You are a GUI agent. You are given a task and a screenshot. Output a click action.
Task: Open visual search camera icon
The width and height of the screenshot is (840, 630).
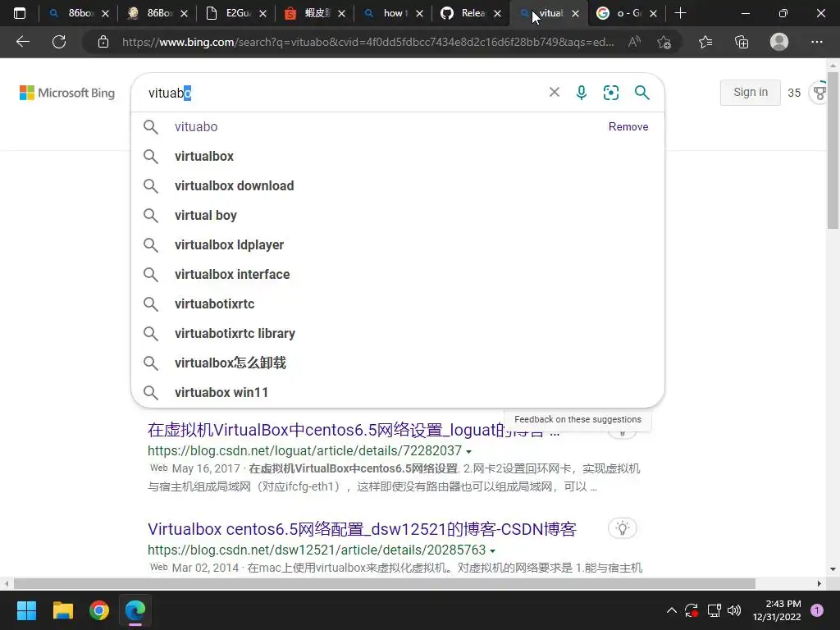tap(610, 93)
